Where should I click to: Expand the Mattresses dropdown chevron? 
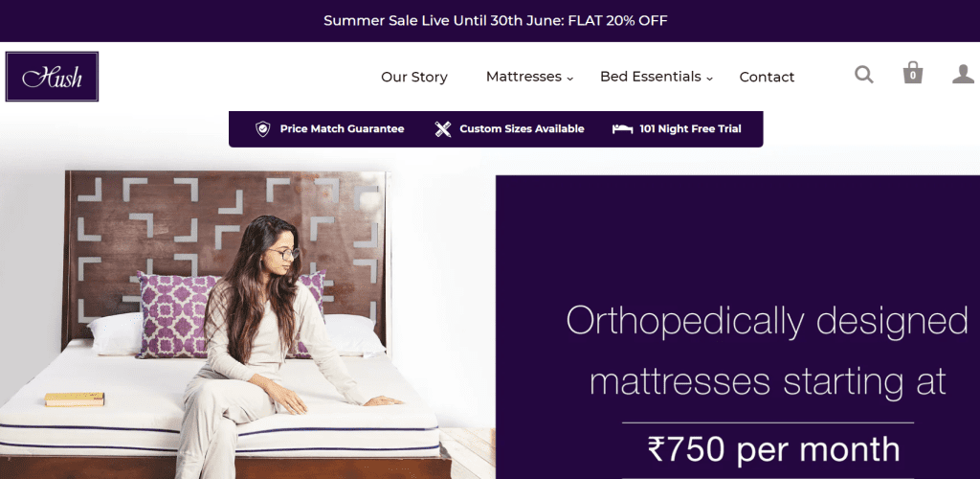pos(570,79)
